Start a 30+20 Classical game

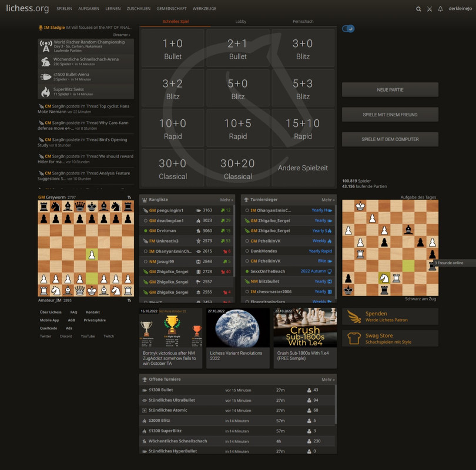coord(237,168)
